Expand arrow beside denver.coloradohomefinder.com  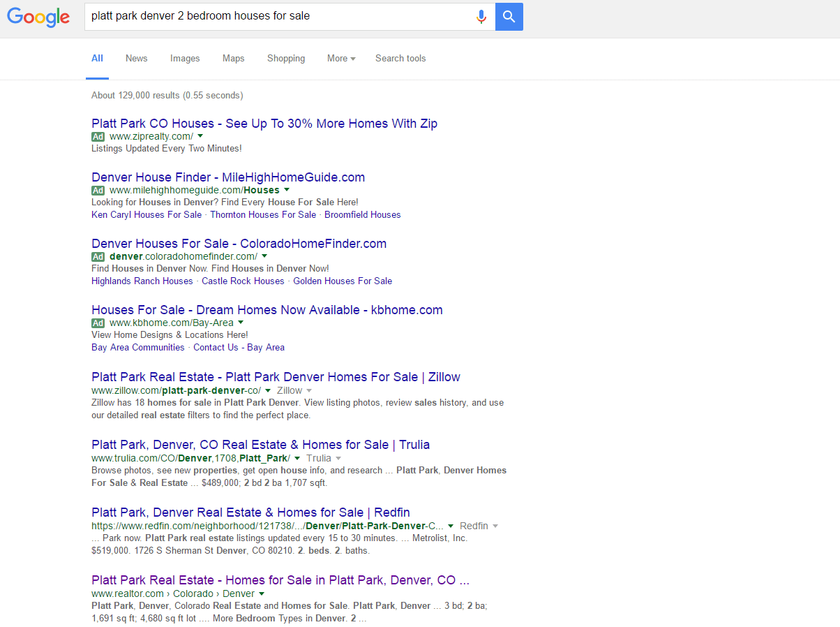(264, 256)
